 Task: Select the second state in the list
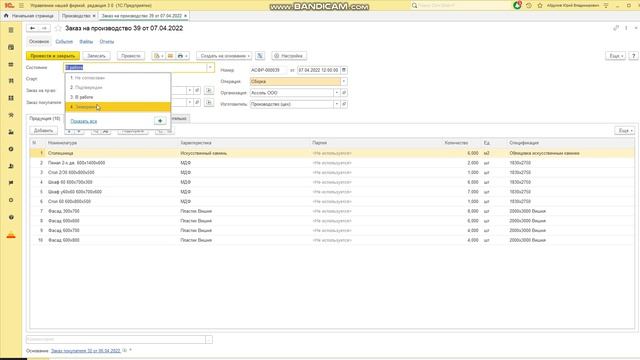[118, 87]
